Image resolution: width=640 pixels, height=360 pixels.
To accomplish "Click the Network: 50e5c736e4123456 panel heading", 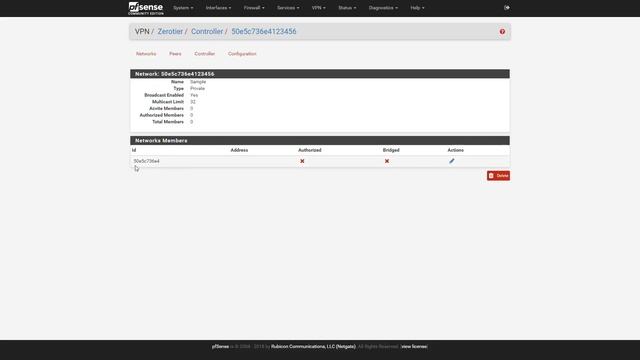I will (320, 74).
